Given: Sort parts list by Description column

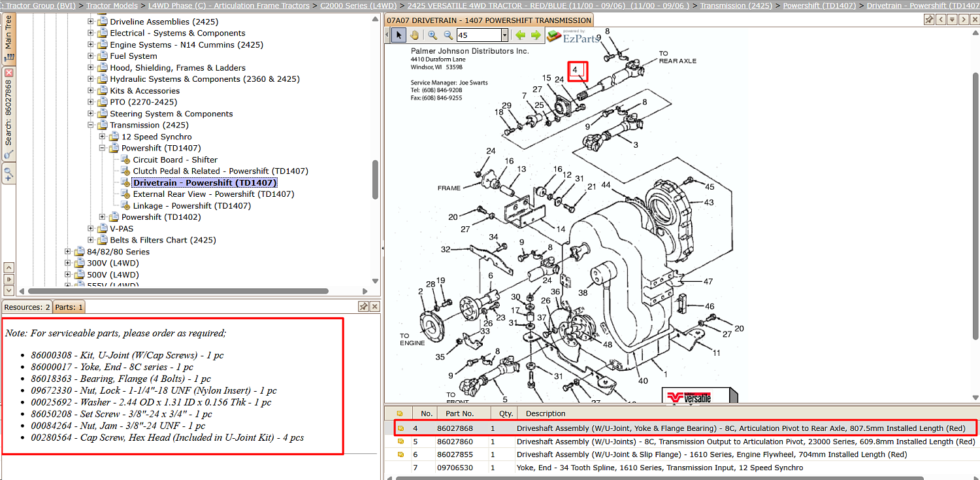Looking at the screenshot, I should click(x=748, y=413).
